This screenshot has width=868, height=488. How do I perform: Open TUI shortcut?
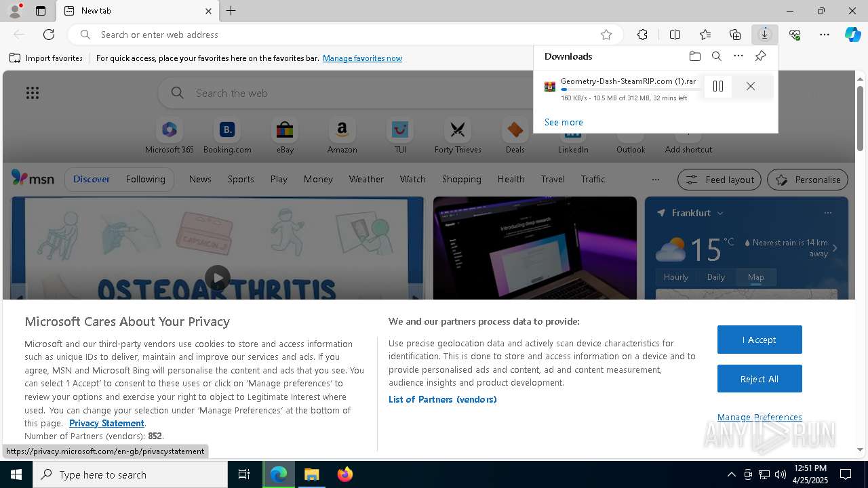coord(400,136)
